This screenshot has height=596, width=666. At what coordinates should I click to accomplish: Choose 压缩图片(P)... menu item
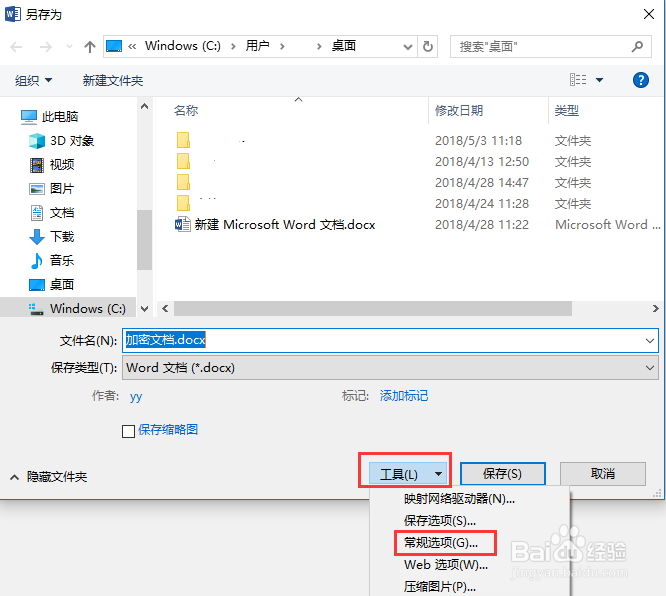pos(440,587)
